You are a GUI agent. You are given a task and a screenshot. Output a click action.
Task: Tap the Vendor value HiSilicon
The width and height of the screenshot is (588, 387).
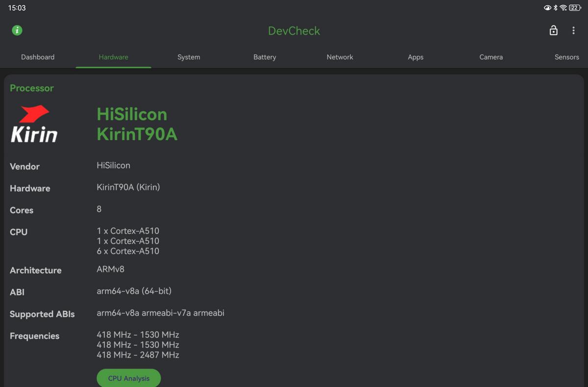tap(113, 165)
